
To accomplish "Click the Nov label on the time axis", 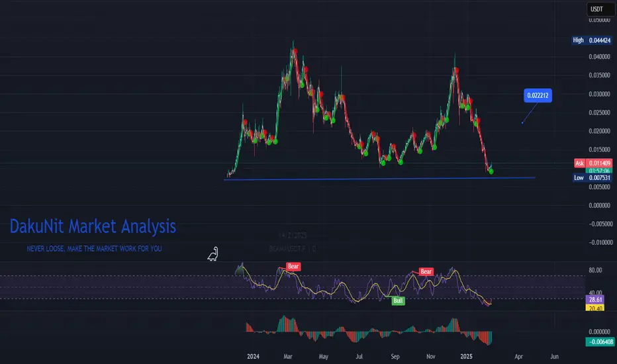I will click(431, 357).
